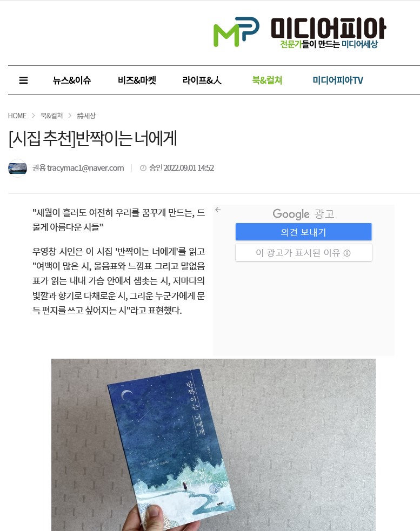Click the HOME breadcrumb link

click(17, 116)
